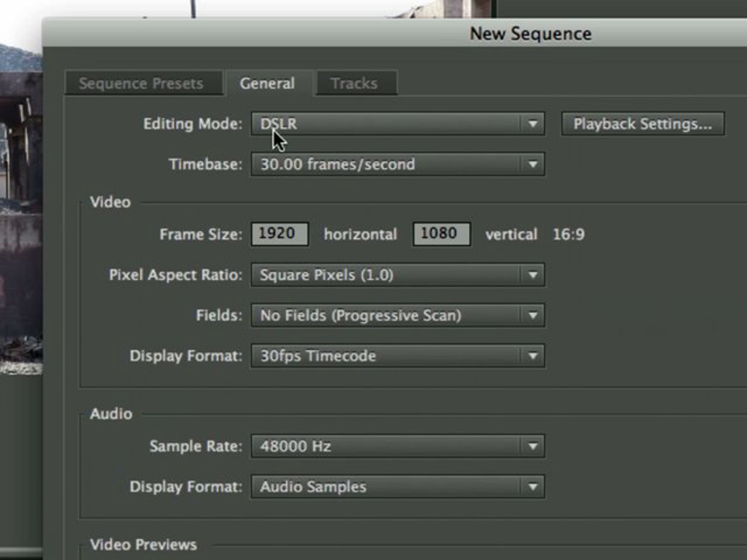The width and height of the screenshot is (747, 560).
Task: Click the horizontal frame size field 1920
Action: click(280, 234)
